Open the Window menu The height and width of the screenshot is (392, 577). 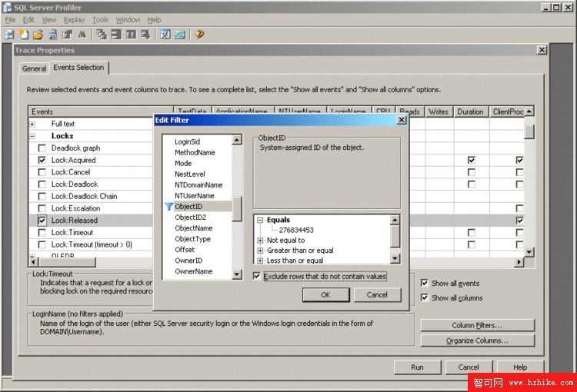click(x=128, y=20)
